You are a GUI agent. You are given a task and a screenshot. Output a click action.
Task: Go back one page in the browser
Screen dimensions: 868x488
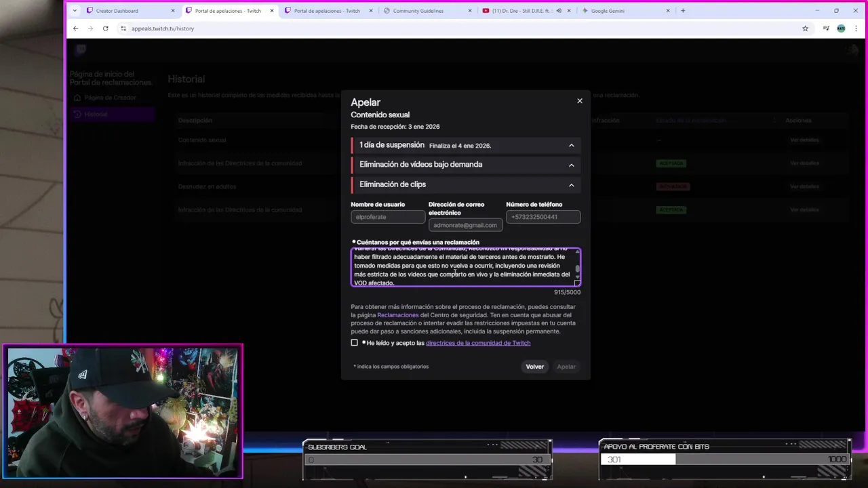(75, 28)
